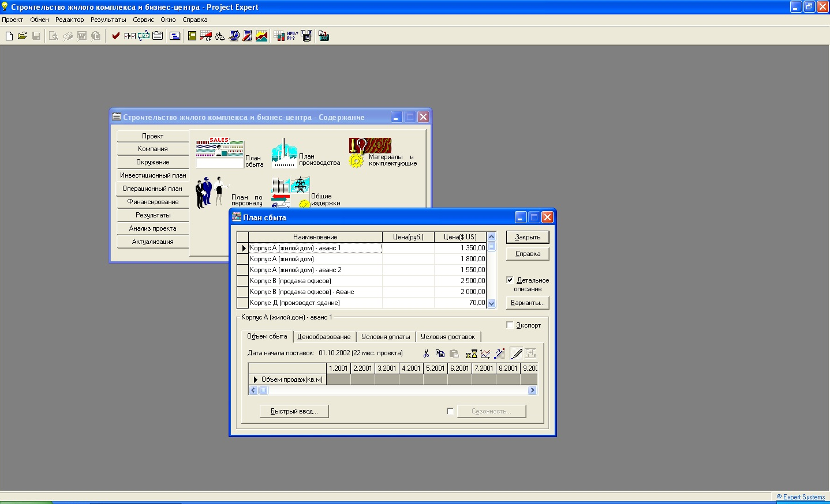The height and width of the screenshot is (504, 830).
Task: Click the pencil edit icon above sales table
Action: (x=517, y=353)
